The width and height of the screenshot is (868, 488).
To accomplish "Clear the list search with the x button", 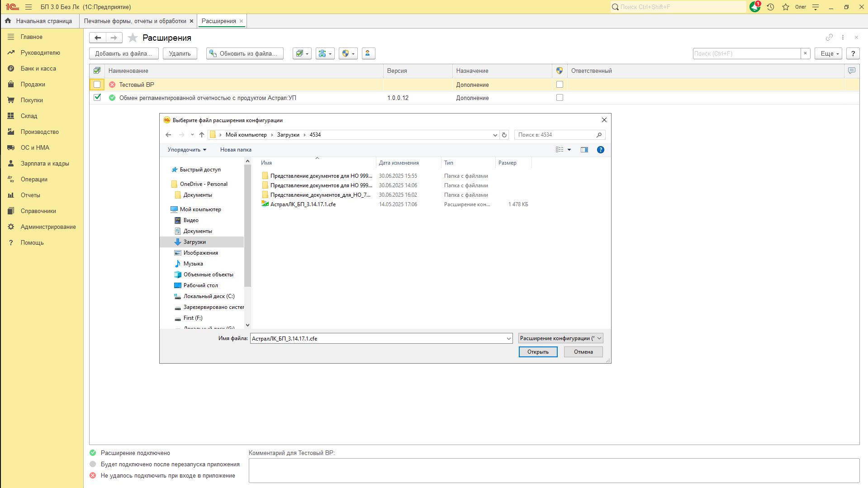I will coord(805,53).
